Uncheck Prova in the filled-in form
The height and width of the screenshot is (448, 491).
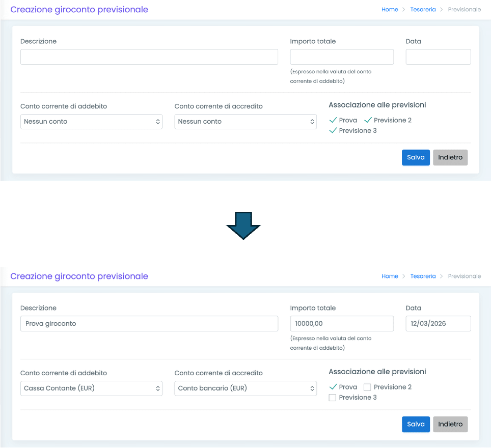[333, 387]
